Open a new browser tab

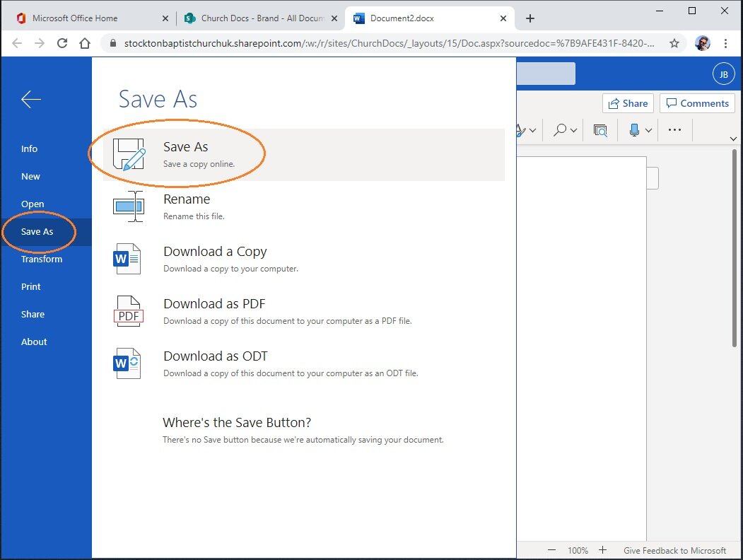(530, 18)
